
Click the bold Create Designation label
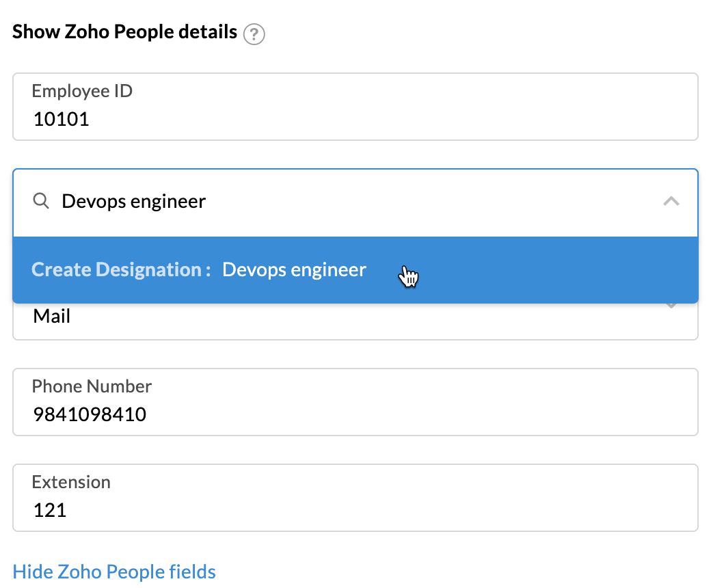tap(121, 270)
